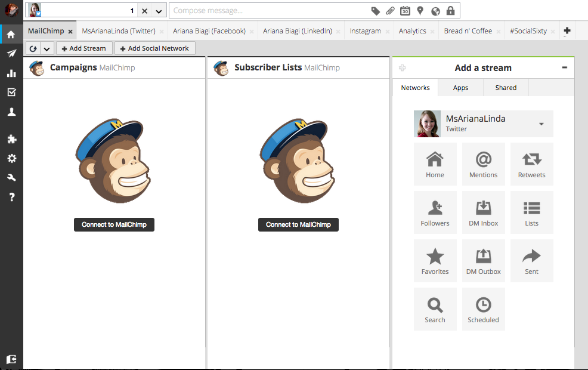The height and width of the screenshot is (370, 588).
Task: Add a Mentions stream
Action: coord(484,164)
